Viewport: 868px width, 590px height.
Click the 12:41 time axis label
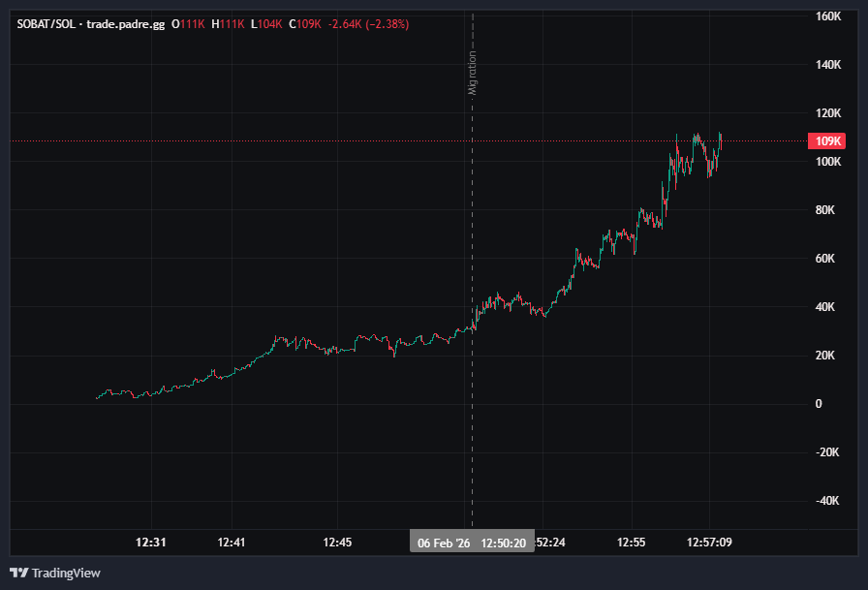(x=232, y=543)
